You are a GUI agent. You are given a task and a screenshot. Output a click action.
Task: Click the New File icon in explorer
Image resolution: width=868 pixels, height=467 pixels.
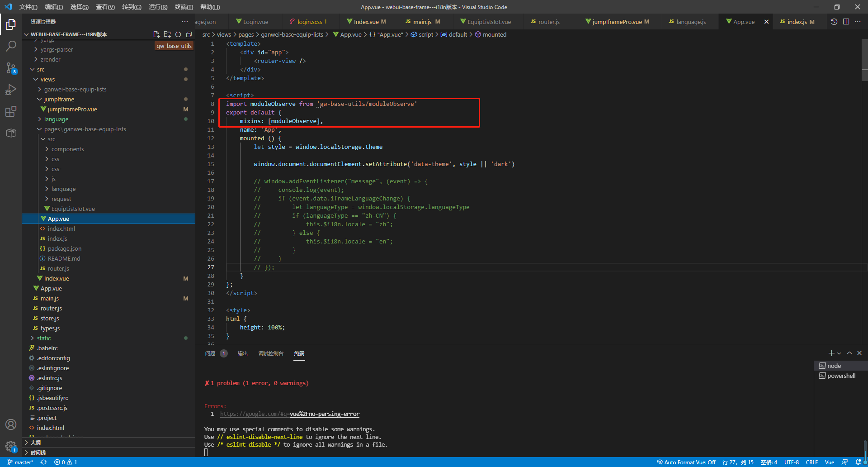click(x=156, y=34)
